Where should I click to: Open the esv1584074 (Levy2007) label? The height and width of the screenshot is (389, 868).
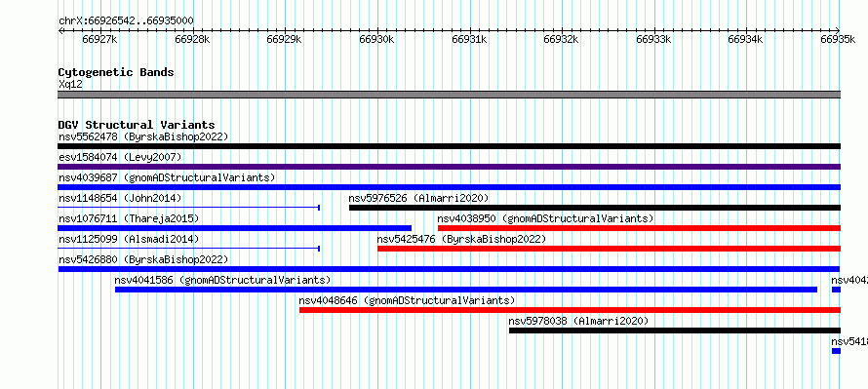[x=120, y=157]
